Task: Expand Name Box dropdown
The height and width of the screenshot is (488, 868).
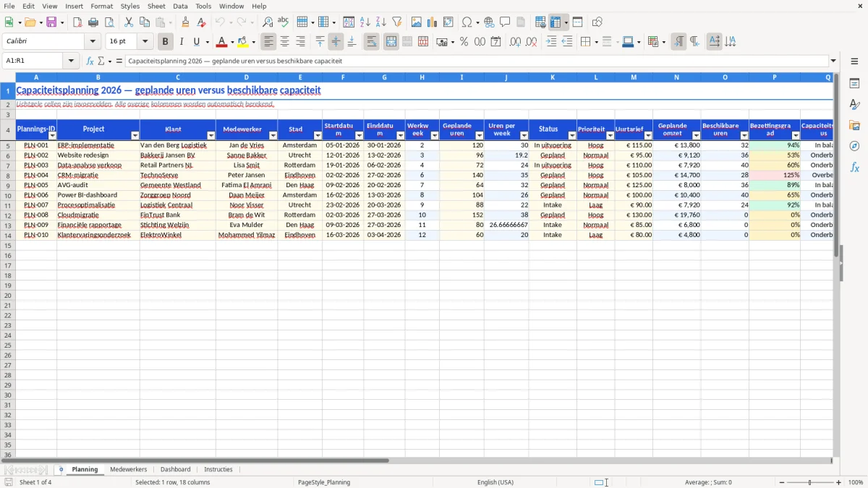Action: [x=71, y=61]
